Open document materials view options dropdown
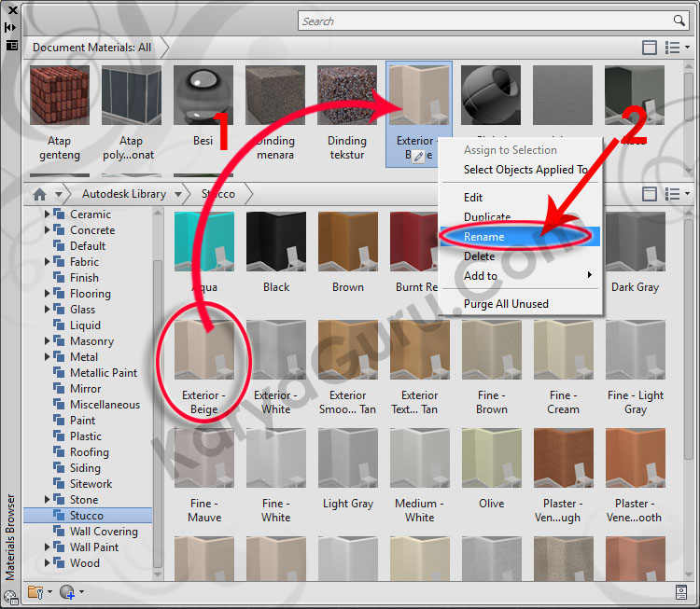Image resolution: width=700 pixels, height=609 pixels. [x=677, y=47]
